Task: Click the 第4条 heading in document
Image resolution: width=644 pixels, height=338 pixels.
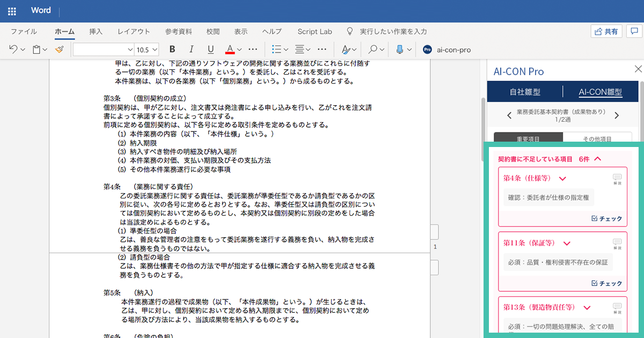Action: click(x=148, y=187)
